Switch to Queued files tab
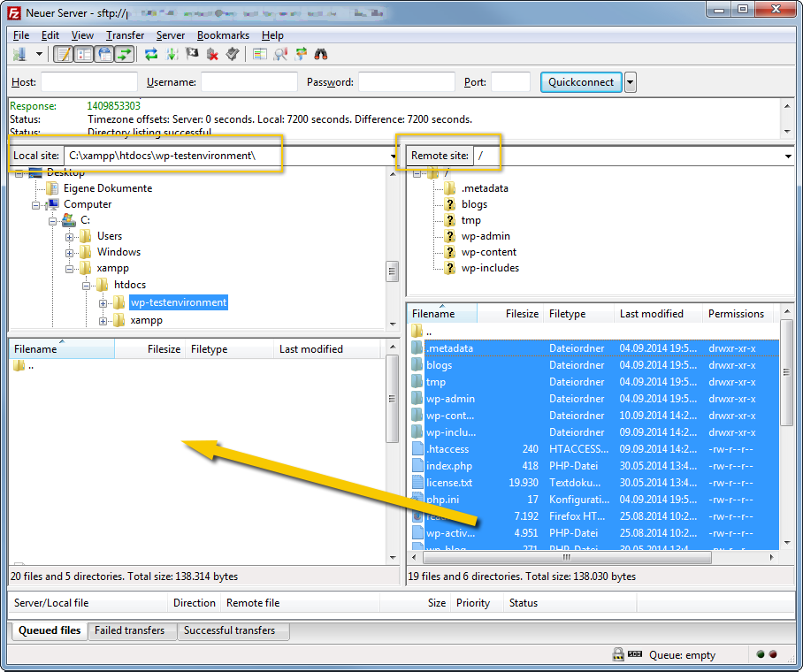The height and width of the screenshot is (672, 803). (x=50, y=630)
